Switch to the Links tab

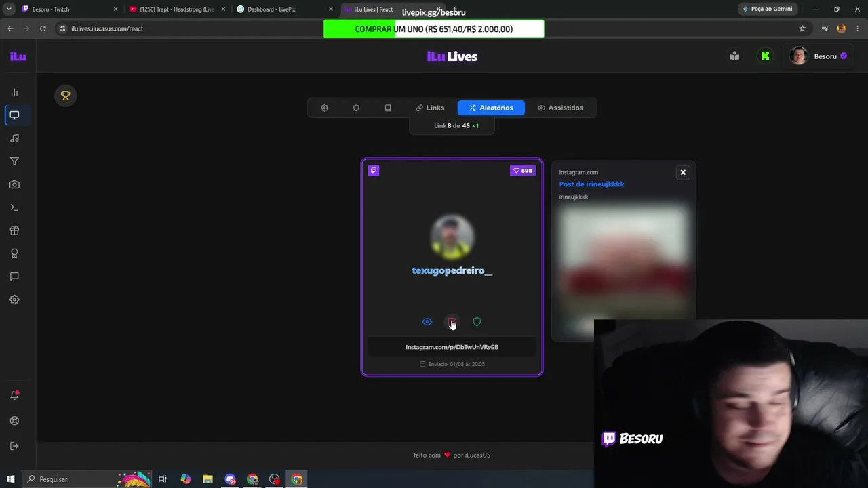430,108
